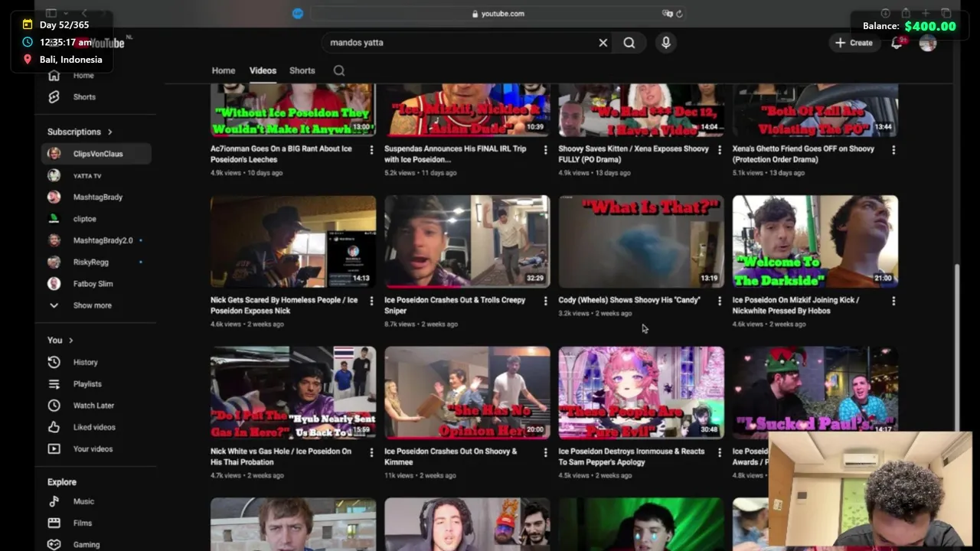
Task: Click the channel search magnifier icon
Action: (x=339, y=70)
